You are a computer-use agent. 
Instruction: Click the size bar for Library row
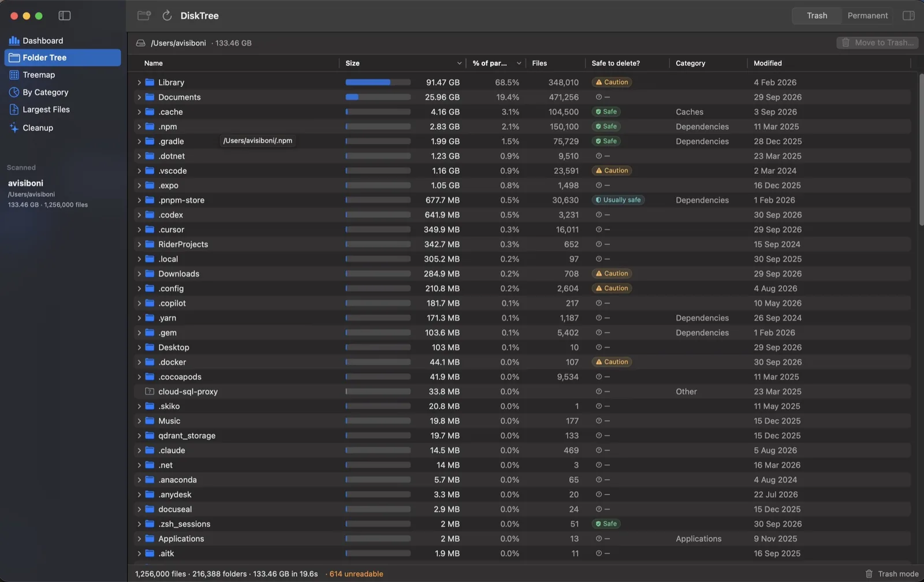tap(378, 83)
